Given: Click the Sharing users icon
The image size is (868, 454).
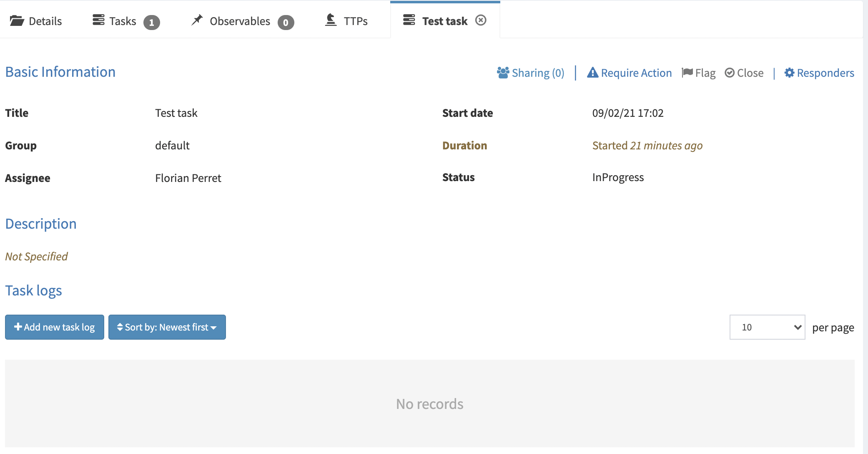Looking at the screenshot, I should tap(503, 73).
